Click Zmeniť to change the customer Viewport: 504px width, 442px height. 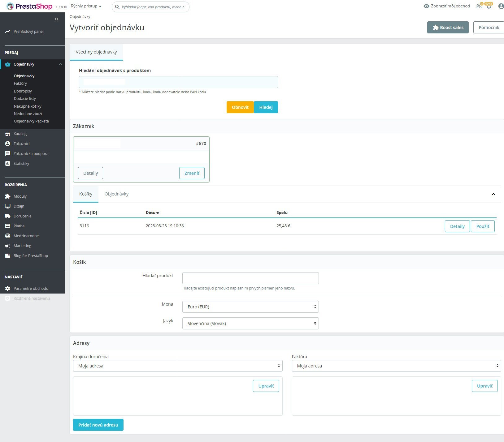point(192,173)
